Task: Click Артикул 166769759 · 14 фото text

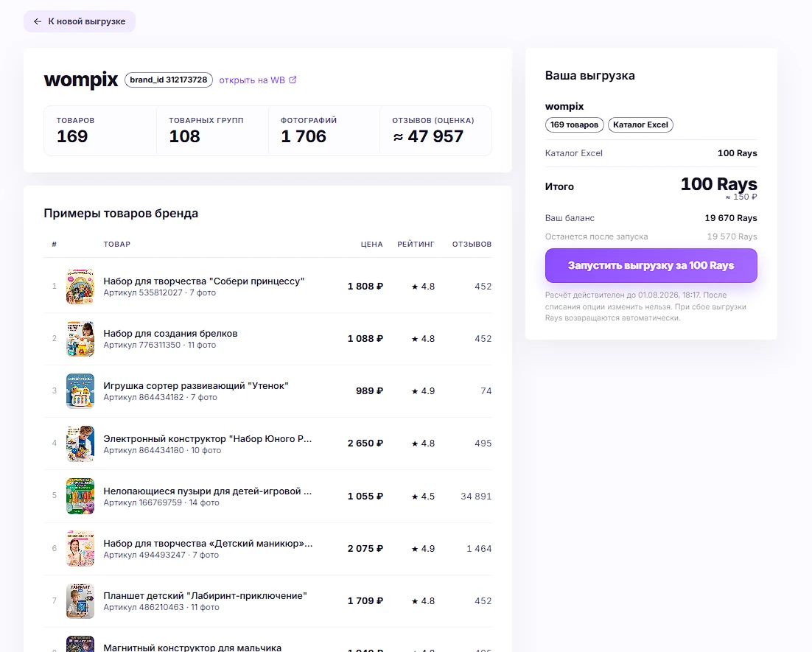Action: click(161, 503)
